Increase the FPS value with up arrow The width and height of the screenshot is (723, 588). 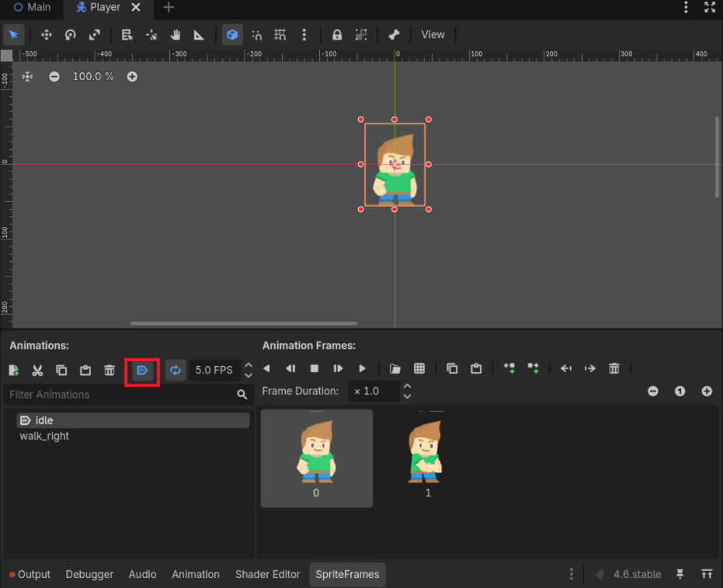pos(249,365)
